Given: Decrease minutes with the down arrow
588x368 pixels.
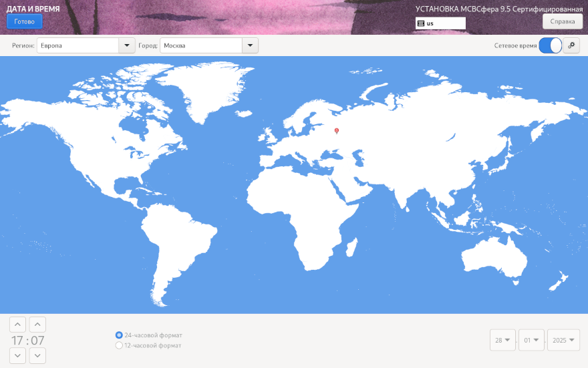Looking at the screenshot, I should coord(38,355).
